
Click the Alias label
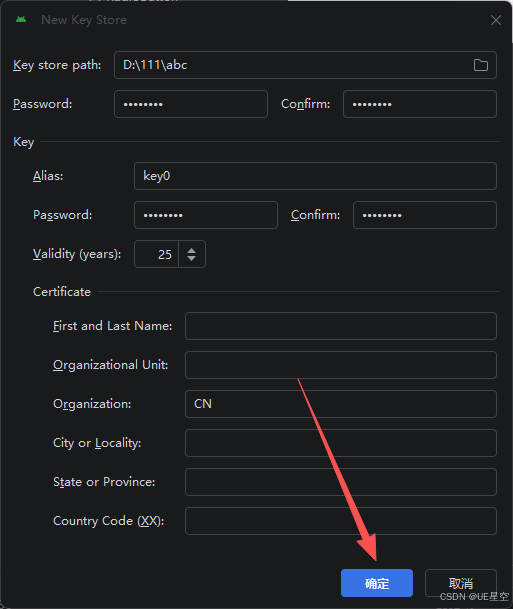coord(48,176)
